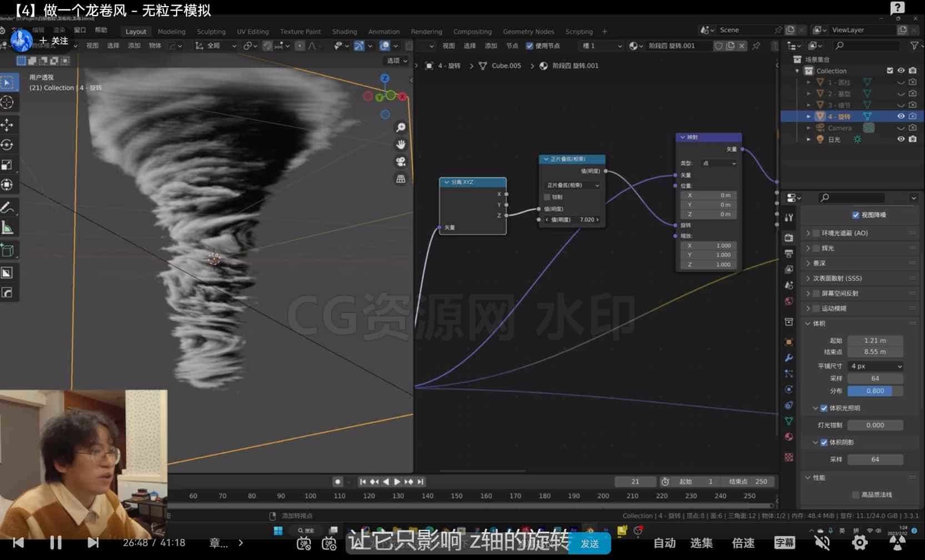Enable 高品质法线 checkbox
The height and width of the screenshot is (560, 925).
[x=856, y=495]
